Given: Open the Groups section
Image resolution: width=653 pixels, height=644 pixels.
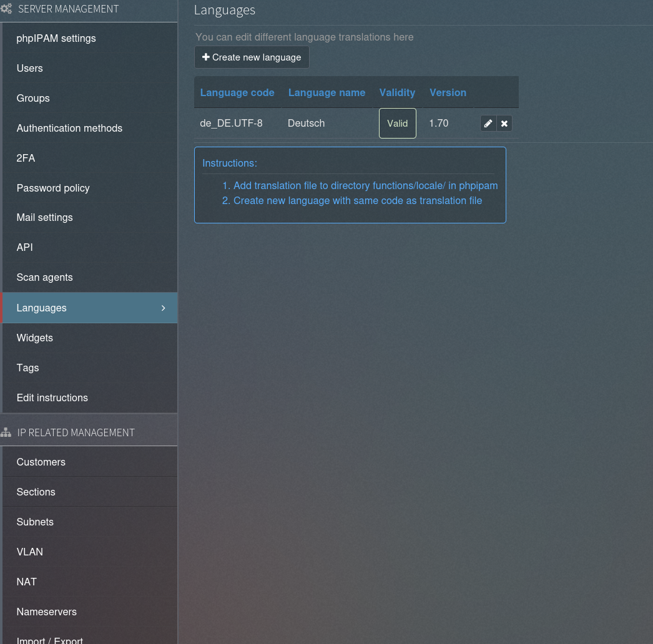Looking at the screenshot, I should (33, 99).
